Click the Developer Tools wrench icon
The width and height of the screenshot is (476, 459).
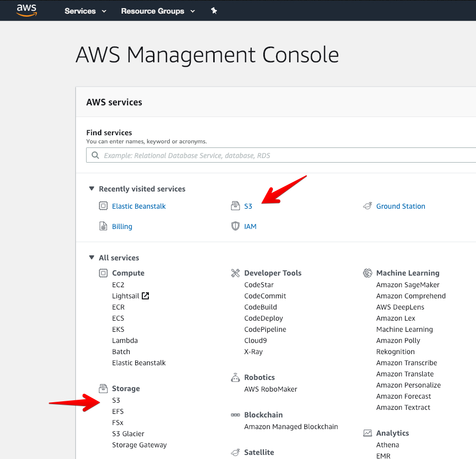tap(235, 273)
